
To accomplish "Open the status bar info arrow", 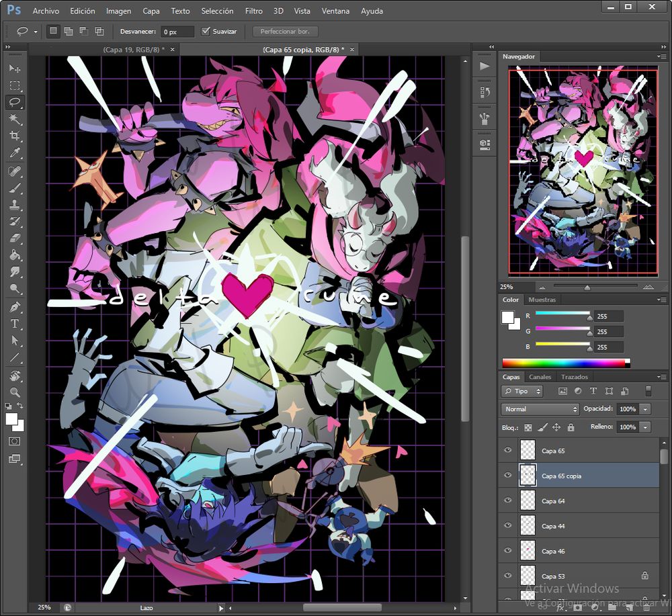I will (221, 608).
